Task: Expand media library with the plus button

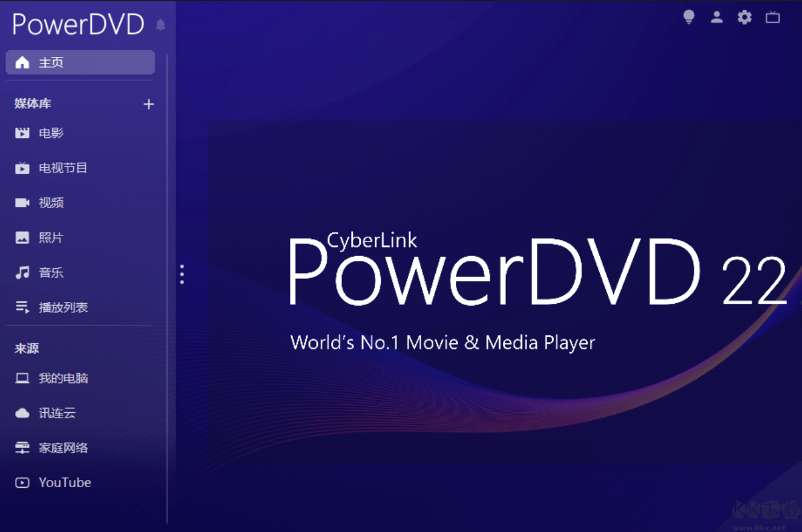Action: (148, 103)
